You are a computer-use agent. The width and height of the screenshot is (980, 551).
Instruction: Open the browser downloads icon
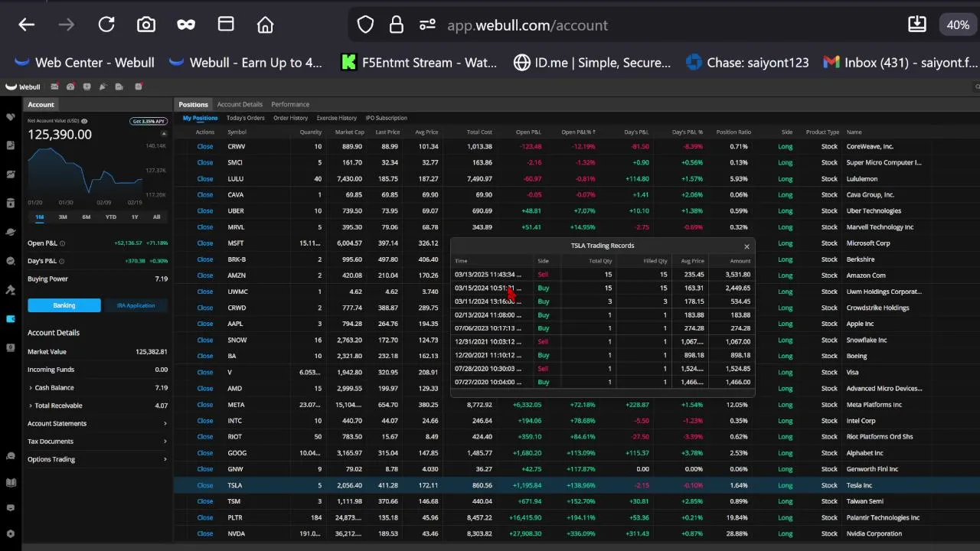tap(917, 25)
